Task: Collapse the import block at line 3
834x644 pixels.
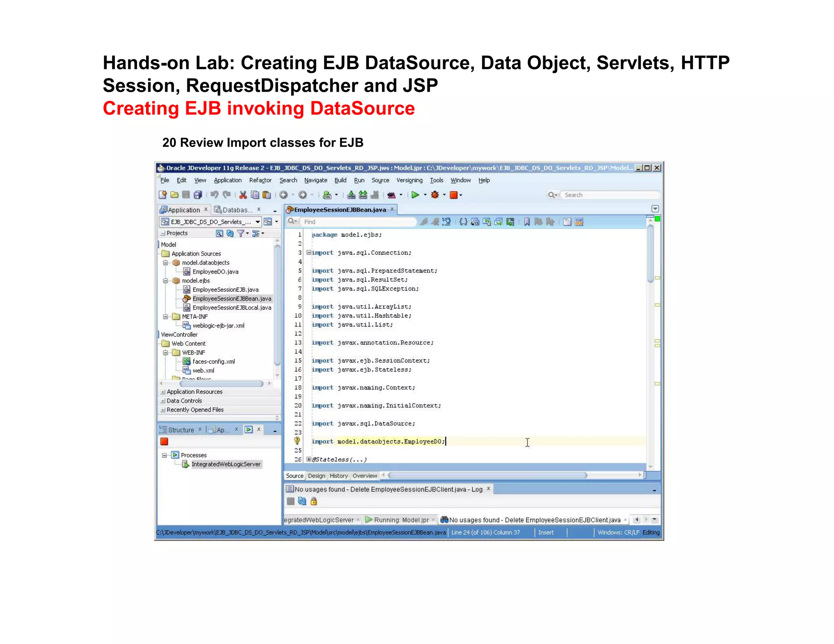Action: [309, 252]
